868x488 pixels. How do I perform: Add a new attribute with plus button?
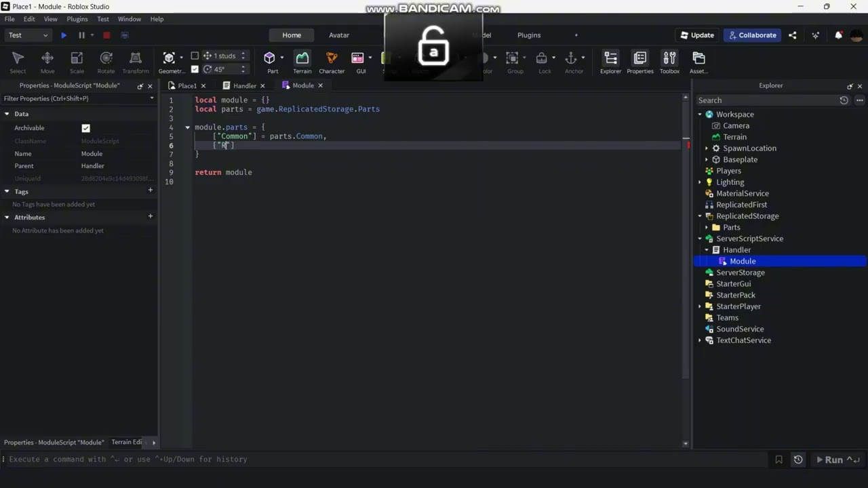[x=151, y=216]
